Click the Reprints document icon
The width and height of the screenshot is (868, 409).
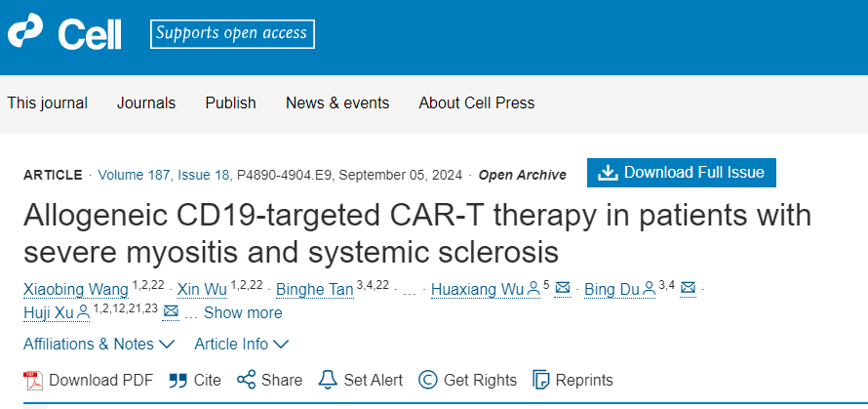click(x=540, y=380)
